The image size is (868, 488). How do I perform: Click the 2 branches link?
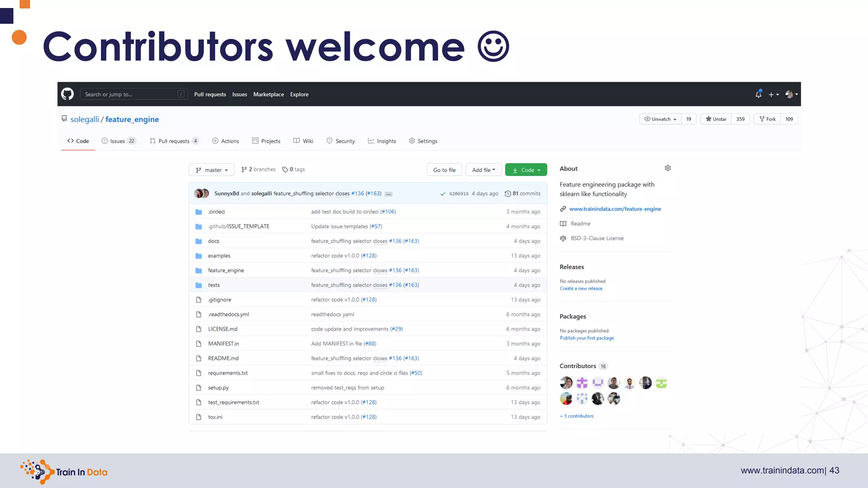tap(259, 169)
